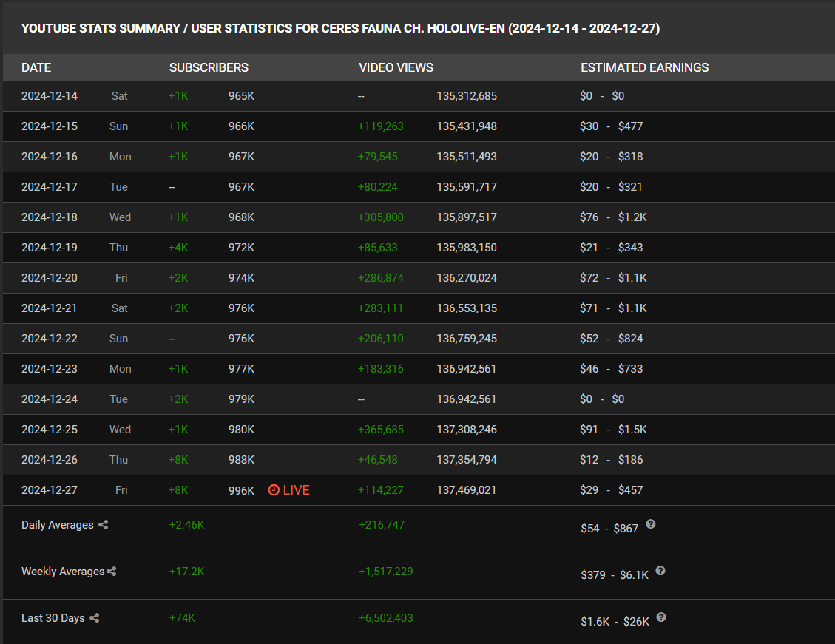Click the +365,685 views gain
Screen dimensions: 835x644
(x=380, y=430)
